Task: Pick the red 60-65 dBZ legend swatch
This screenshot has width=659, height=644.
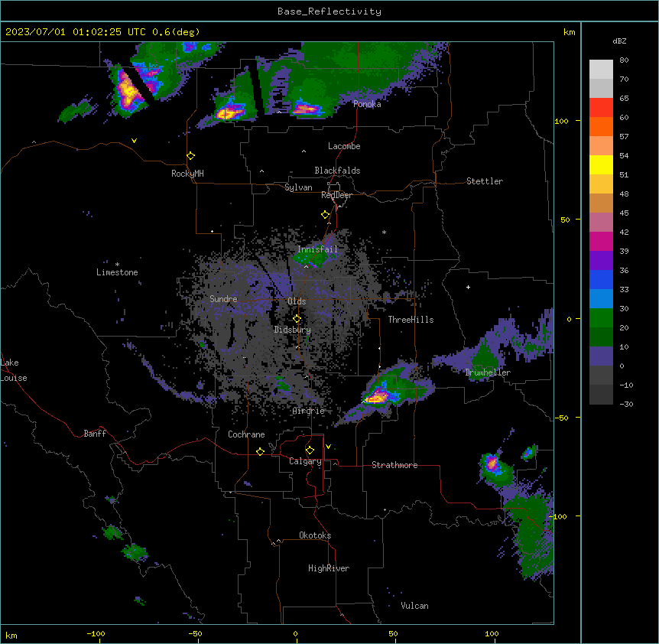Action: click(601, 107)
